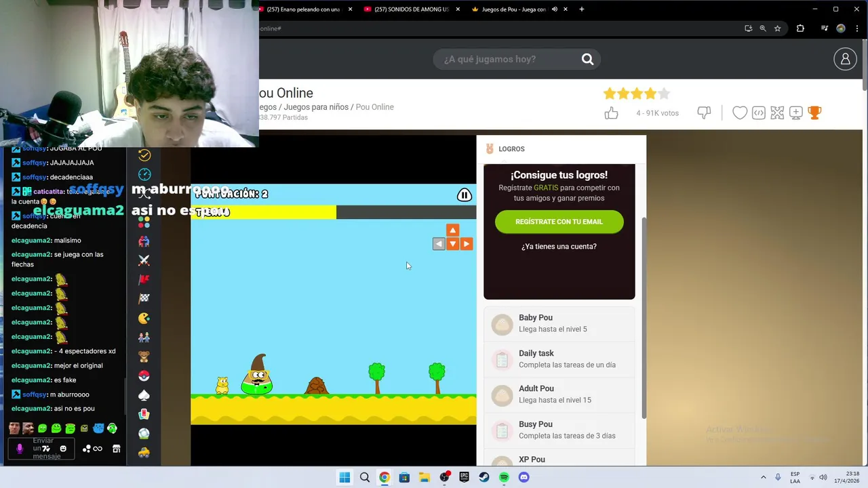This screenshot has width=868, height=488.
Task: Open Discord from the taskbar
Action: coord(524,477)
